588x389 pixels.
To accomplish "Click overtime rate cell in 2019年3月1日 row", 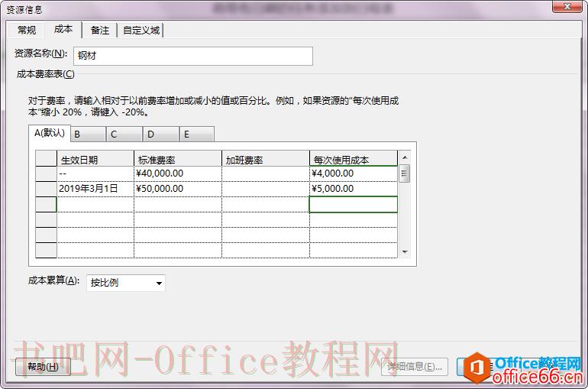I will coord(266,189).
